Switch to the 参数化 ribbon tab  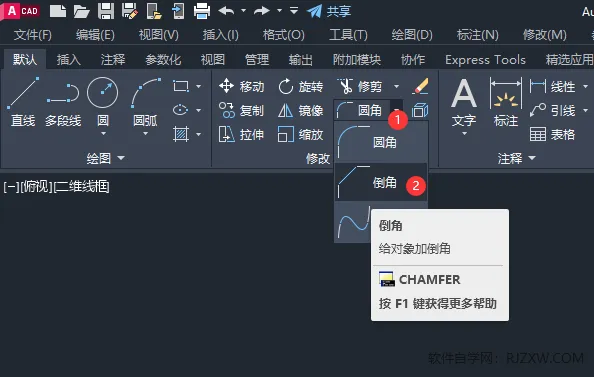[163, 59]
